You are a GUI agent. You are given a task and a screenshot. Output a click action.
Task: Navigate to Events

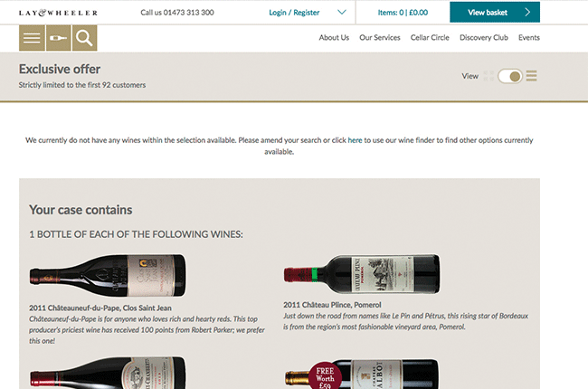(529, 38)
